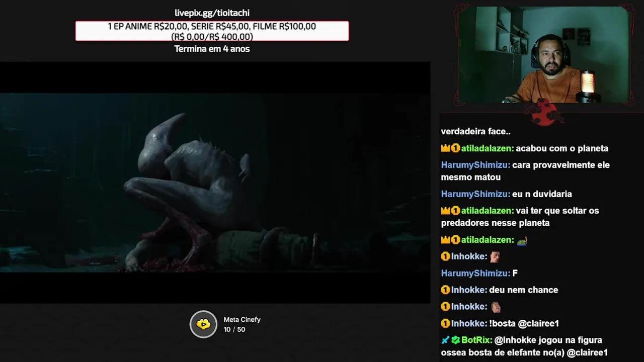Click the green verified badge beside BotRix

[455, 340]
